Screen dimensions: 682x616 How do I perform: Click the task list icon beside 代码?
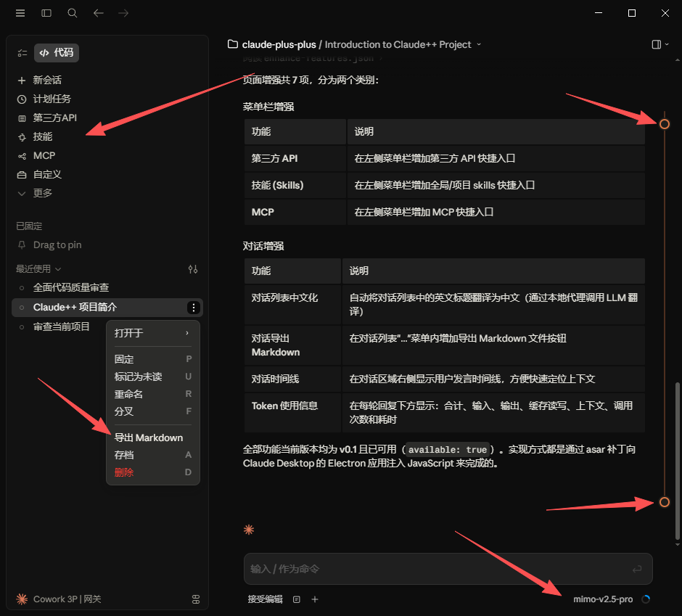pos(22,53)
